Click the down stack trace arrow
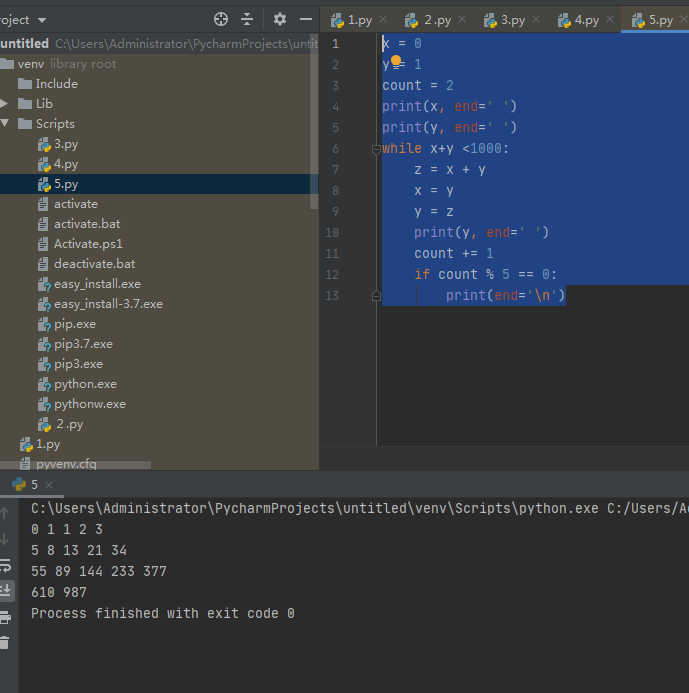The width and height of the screenshot is (689, 693). (x=5, y=539)
